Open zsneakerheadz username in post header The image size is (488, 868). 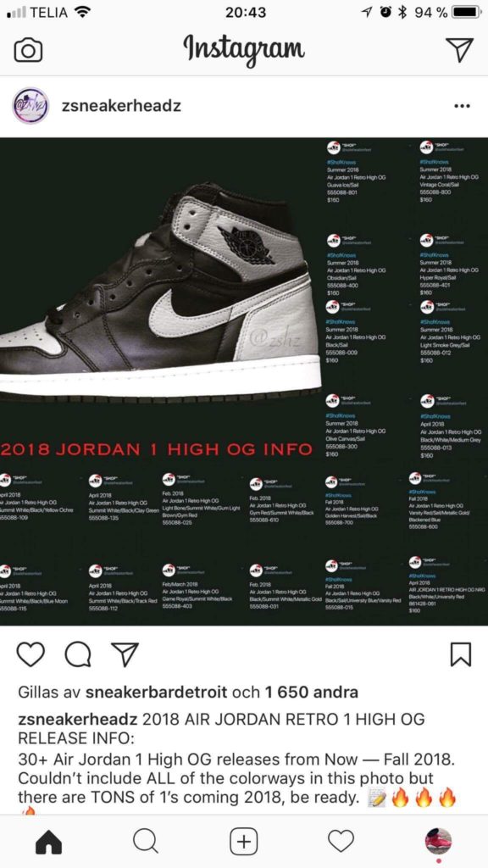(x=121, y=106)
